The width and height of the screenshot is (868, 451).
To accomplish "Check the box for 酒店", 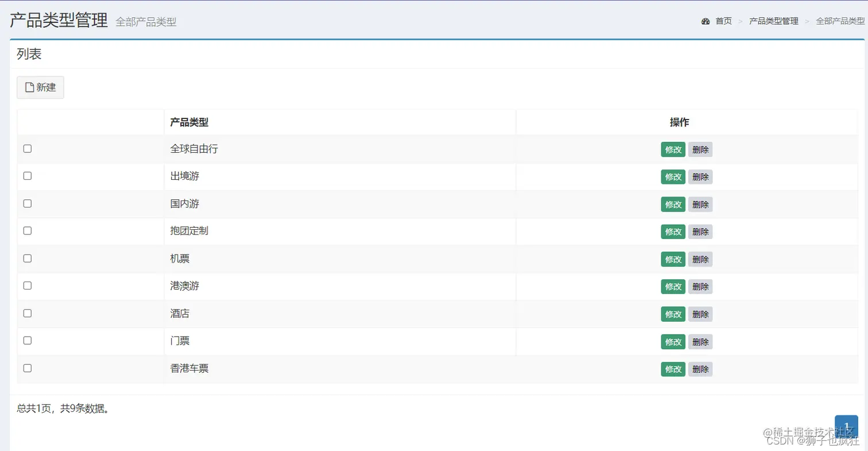I will coord(28,313).
